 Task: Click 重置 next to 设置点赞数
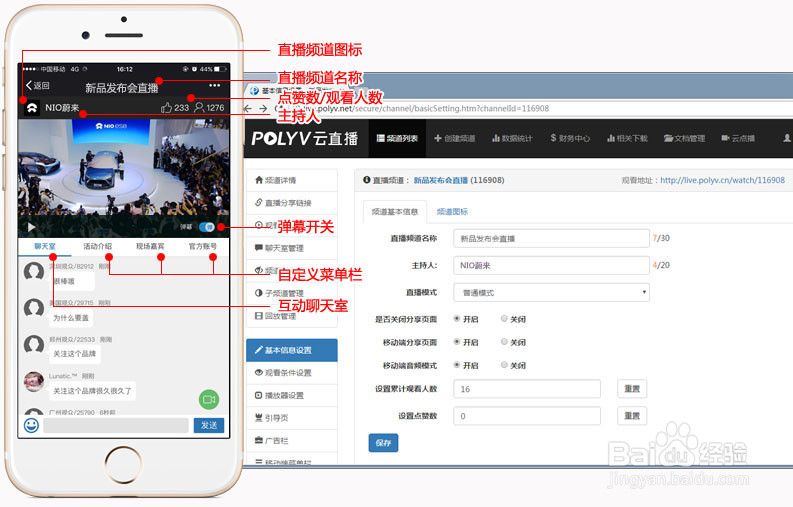[x=632, y=416]
